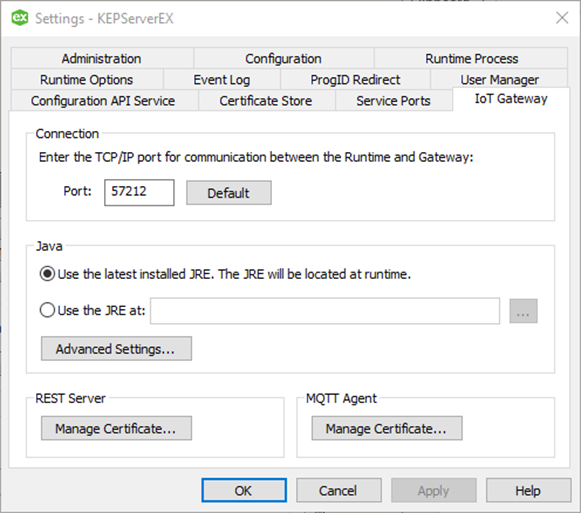The width and height of the screenshot is (581, 513).
Task: Confirm settings with the OK button
Action: pos(244,490)
